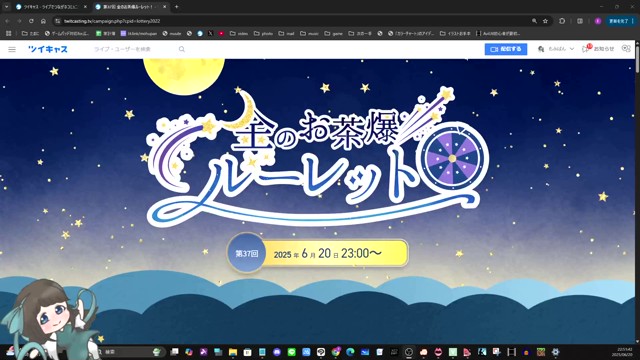This screenshot has height=360, width=640.
Task: Reload the page
Action: (x=31, y=21)
